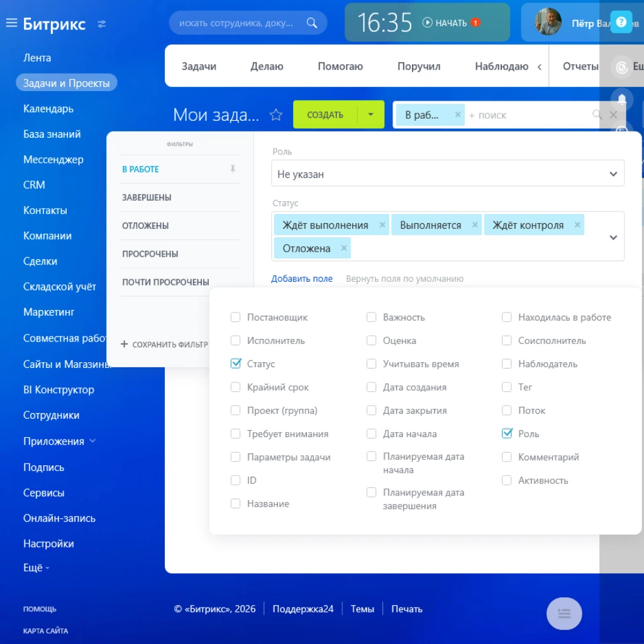The image size is (644, 644).
Task: Click the round list button at bottom right
Action: click(x=564, y=613)
